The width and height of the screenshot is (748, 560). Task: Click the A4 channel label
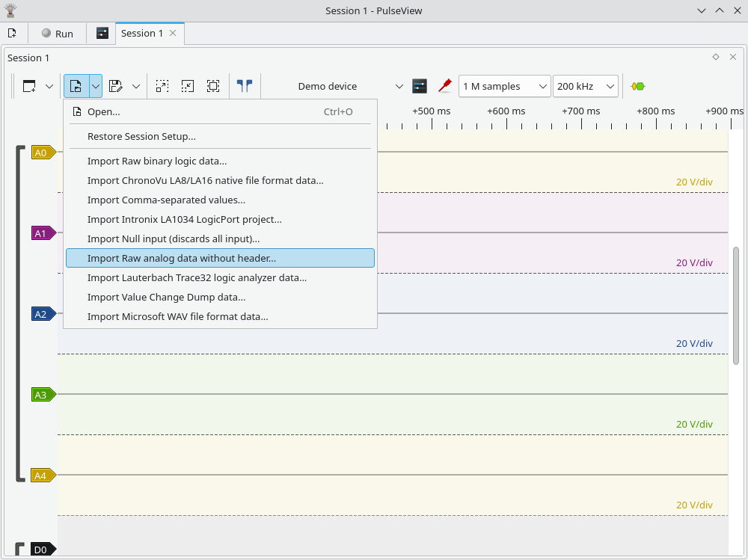(43, 476)
